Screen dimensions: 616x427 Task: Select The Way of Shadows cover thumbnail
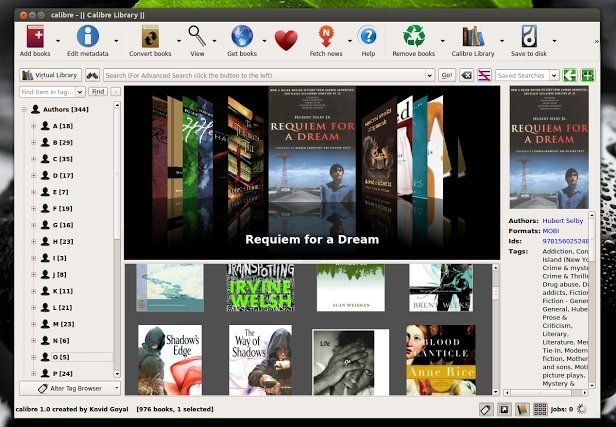pos(260,359)
